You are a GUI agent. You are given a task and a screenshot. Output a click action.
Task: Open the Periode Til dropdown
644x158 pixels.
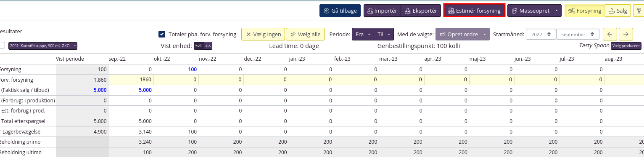(x=383, y=34)
